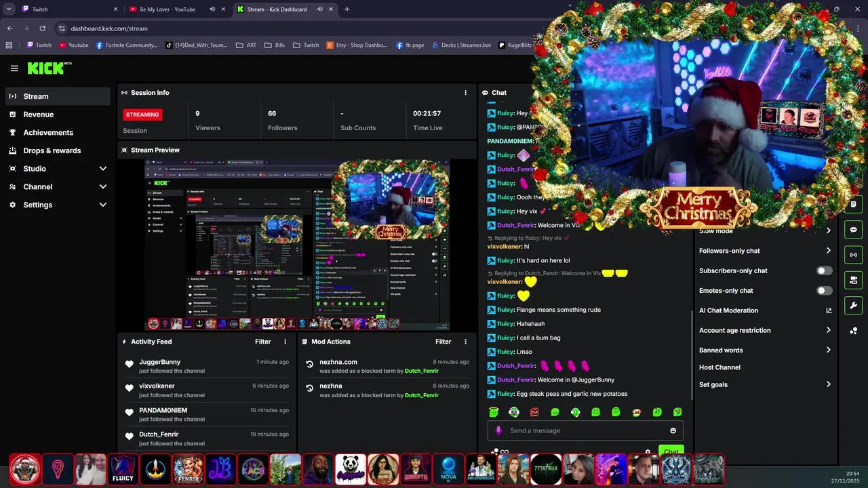Click the NOVA AI avatar in bottom strip
868x488 pixels.
click(x=448, y=469)
